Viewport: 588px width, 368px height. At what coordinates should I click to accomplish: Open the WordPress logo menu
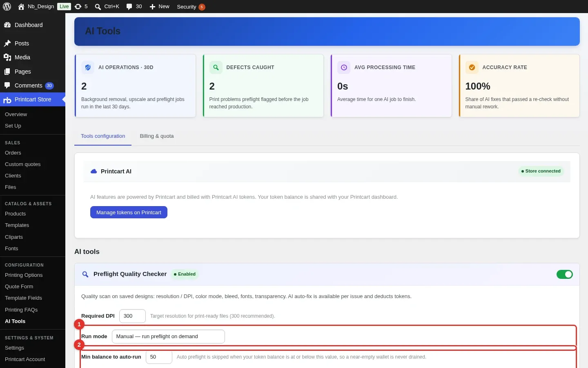7,7
